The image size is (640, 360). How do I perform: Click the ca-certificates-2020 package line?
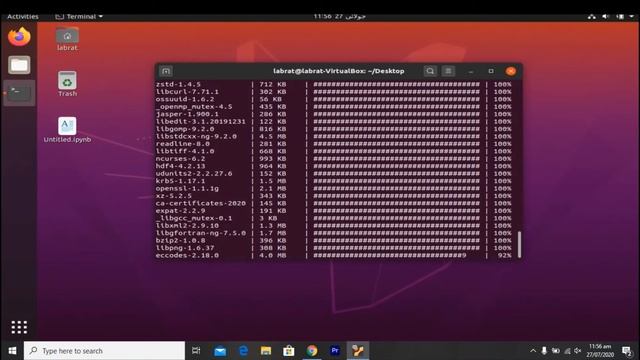pyautogui.click(x=333, y=203)
